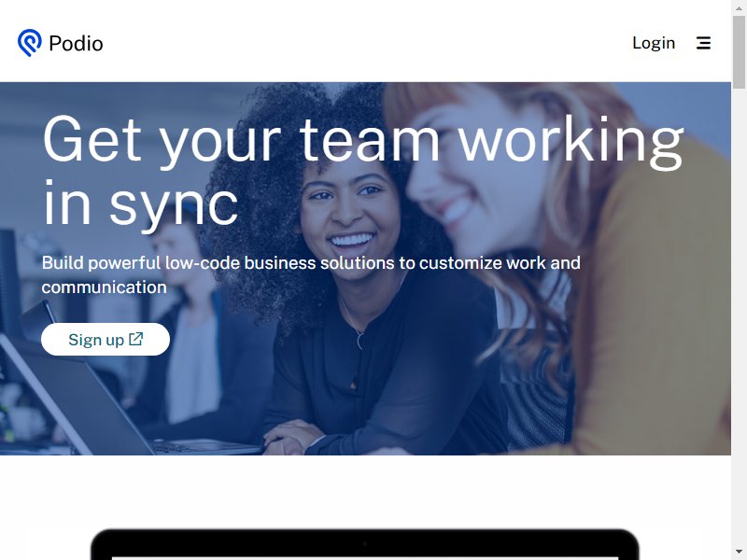Click the "in sync" headline line
The image size is (747, 560).
click(140, 204)
